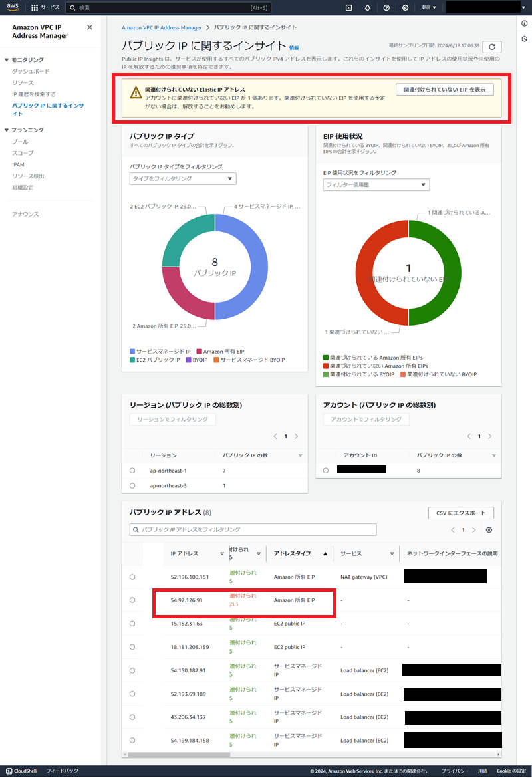Open the settings gear in top bar
Image resolution: width=532 pixels, height=778 pixels.
pyautogui.click(x=406, y=7)
